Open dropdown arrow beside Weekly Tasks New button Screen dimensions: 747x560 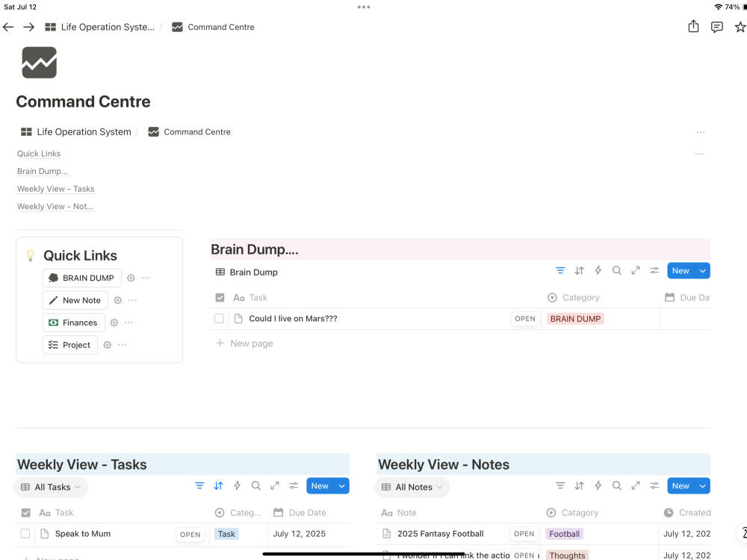pyautogui.click(x=341, y=486)
